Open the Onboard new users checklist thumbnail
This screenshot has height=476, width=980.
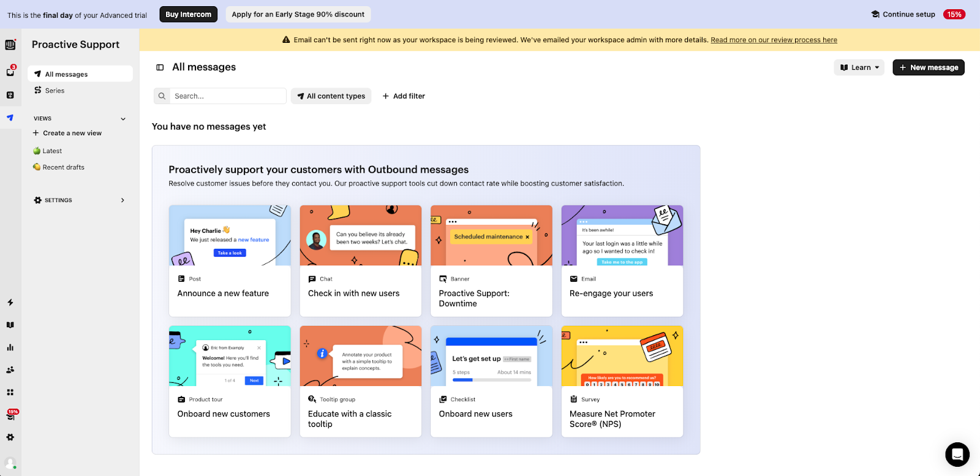(x=491, y=356)
